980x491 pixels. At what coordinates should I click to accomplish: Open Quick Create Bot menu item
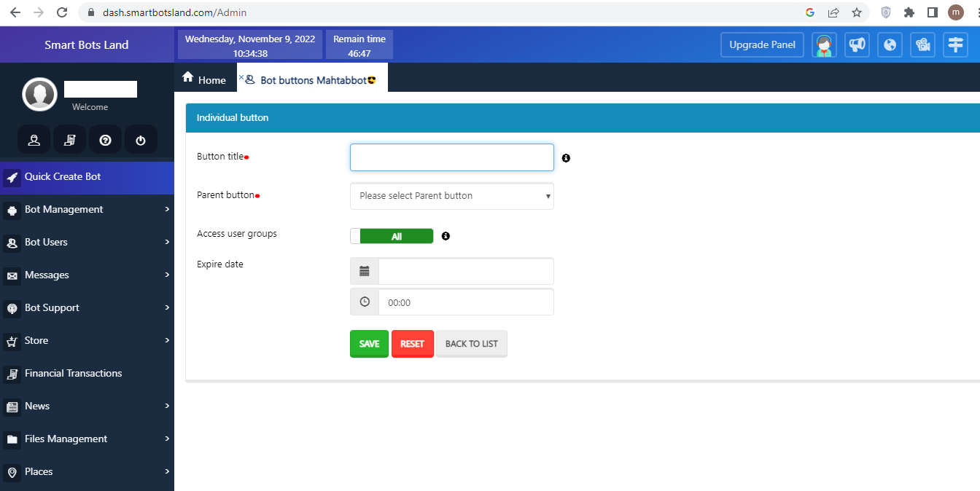[87, 177]
